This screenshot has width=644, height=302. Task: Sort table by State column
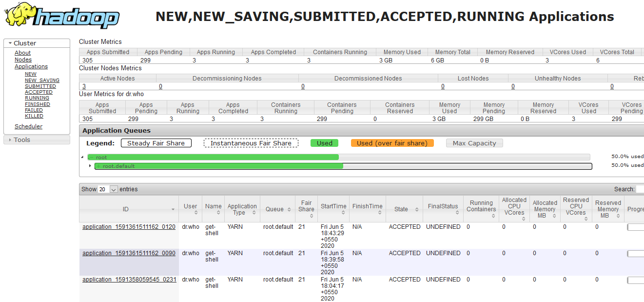[x=404, y=209]
